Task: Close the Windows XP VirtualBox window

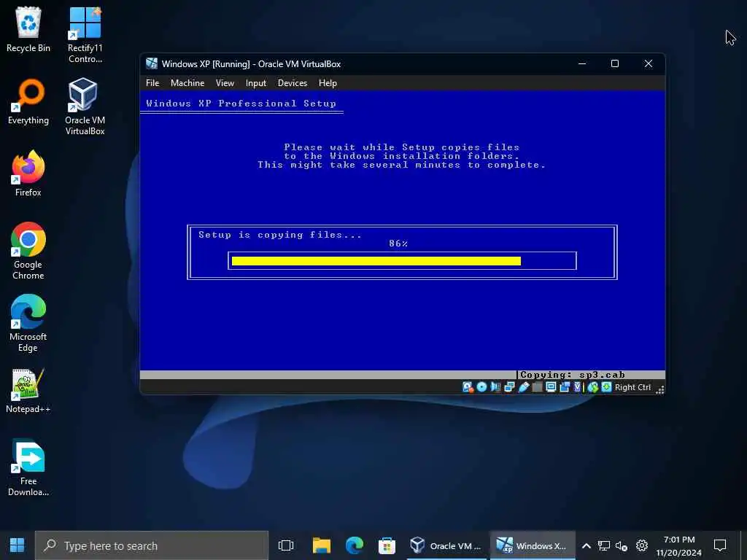Action: click(649, 63)
